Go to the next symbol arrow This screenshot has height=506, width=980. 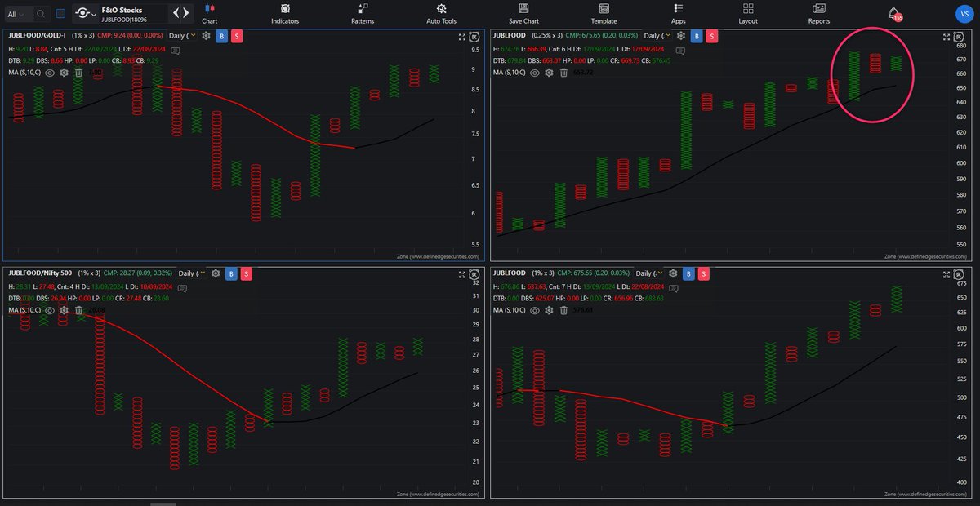coord(186,13)
